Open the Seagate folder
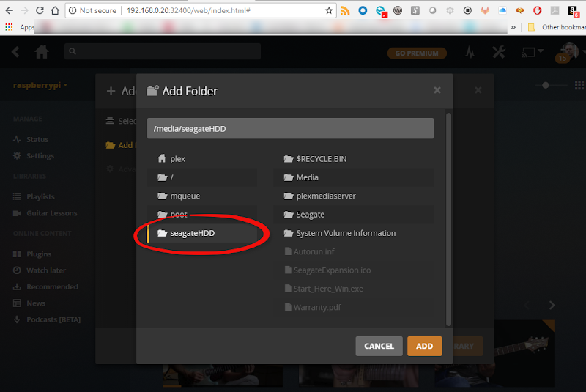 [x=354, y=215]
